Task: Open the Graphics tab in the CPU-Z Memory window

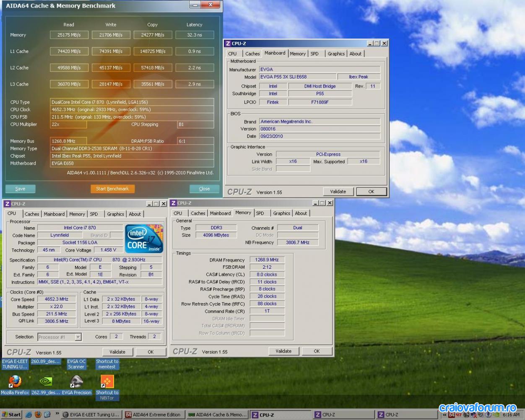Action: coord(282,213)
